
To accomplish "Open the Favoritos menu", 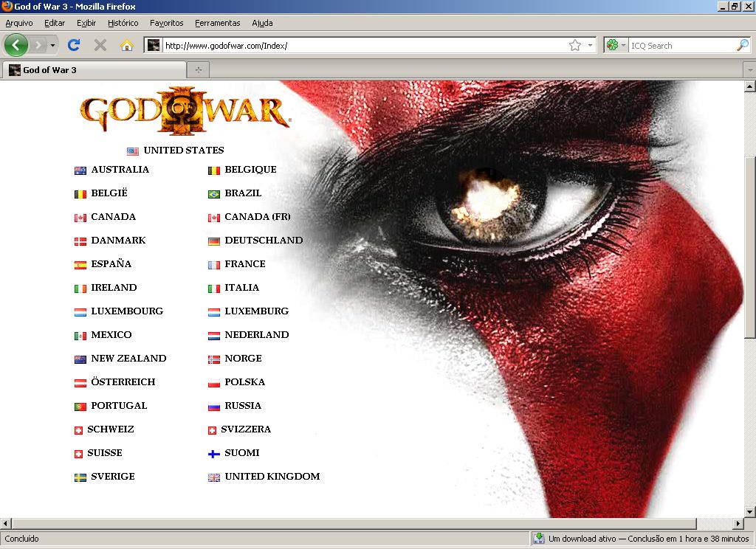I will click(166, 23).
